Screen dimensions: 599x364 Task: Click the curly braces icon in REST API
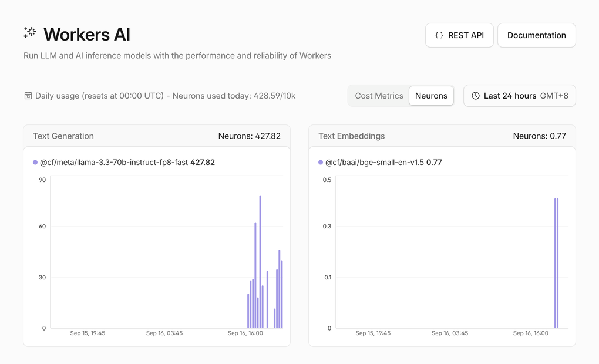439,35
